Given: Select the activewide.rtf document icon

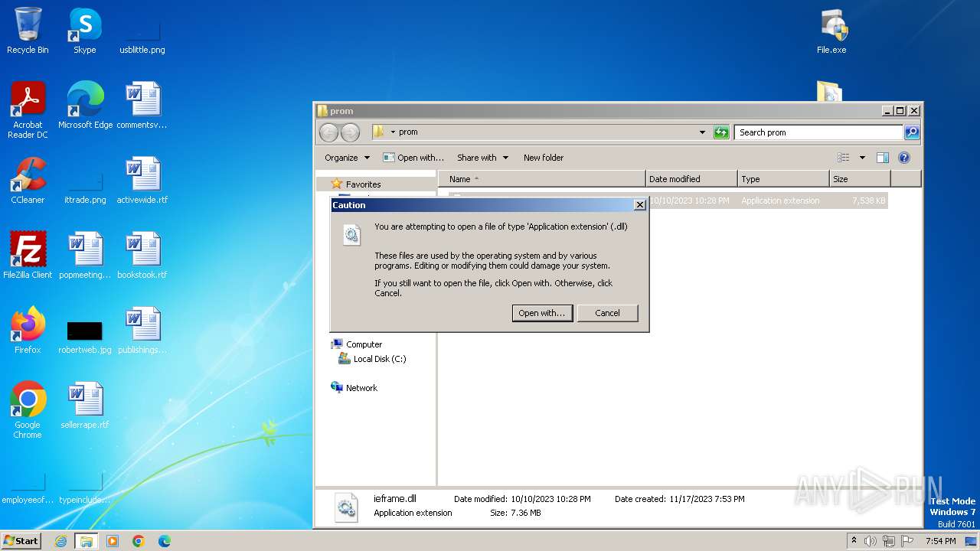Looking at the screenshot, I should [x=142, y=180].
